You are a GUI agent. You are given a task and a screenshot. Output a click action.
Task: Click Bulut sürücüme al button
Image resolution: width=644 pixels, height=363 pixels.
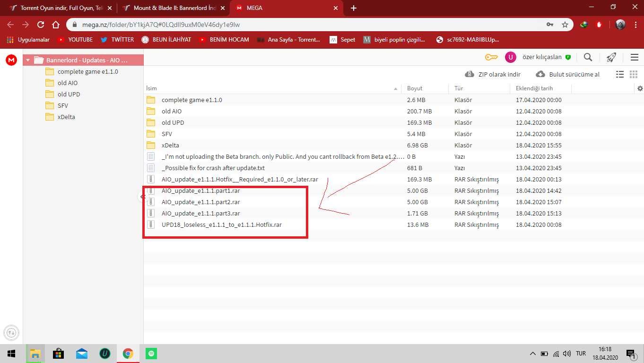point(567,74)
